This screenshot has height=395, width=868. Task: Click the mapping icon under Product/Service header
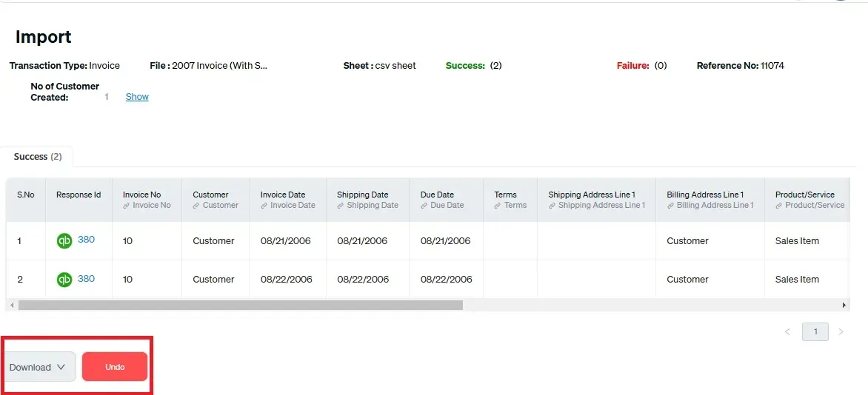779,206
